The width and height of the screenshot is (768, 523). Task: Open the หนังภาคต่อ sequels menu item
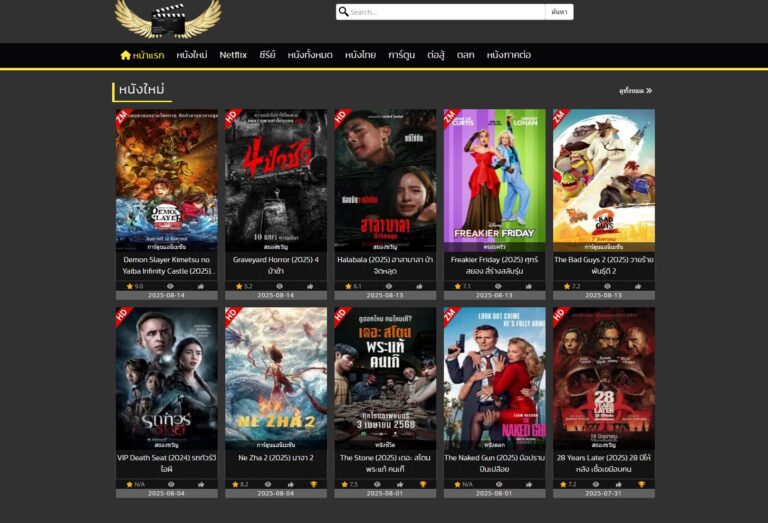509,55
